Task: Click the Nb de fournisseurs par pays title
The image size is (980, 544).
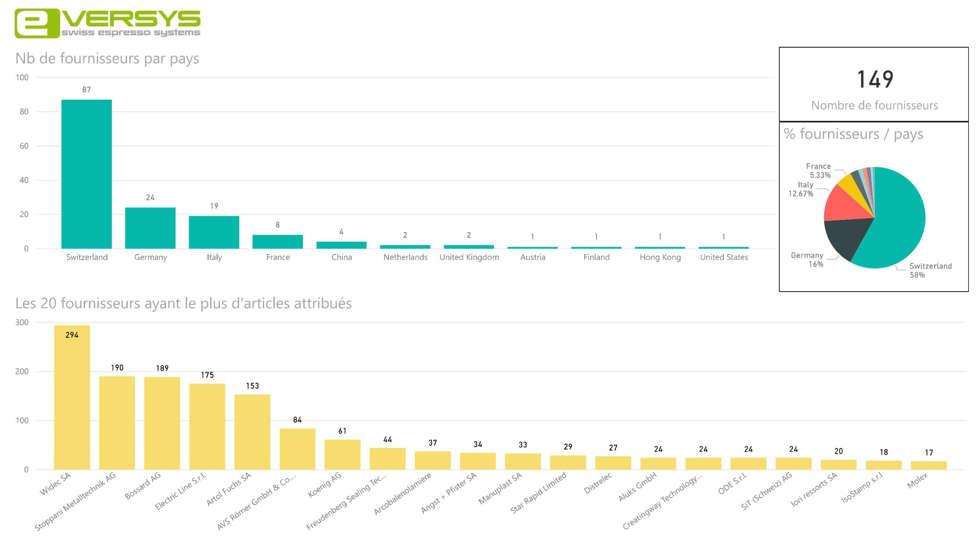Action: (107, 59)
